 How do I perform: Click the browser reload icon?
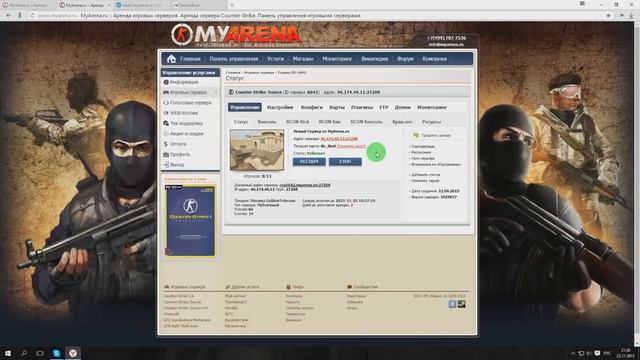32,16
